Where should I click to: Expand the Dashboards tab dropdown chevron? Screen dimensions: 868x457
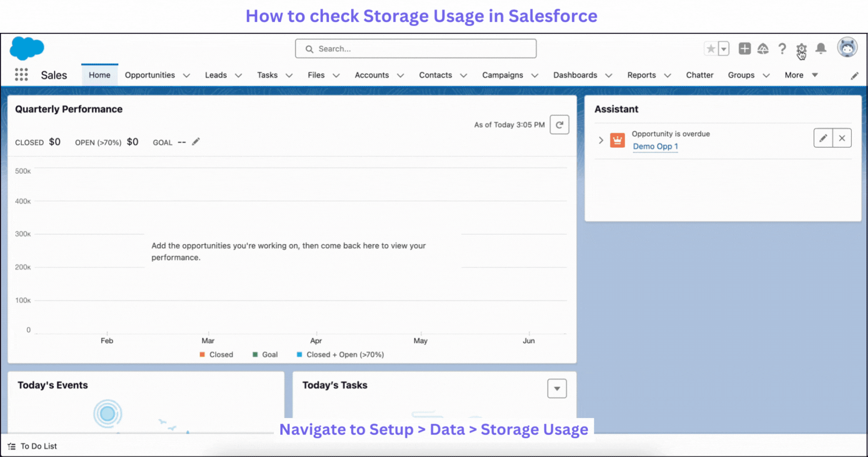click(x=609, y=76)
